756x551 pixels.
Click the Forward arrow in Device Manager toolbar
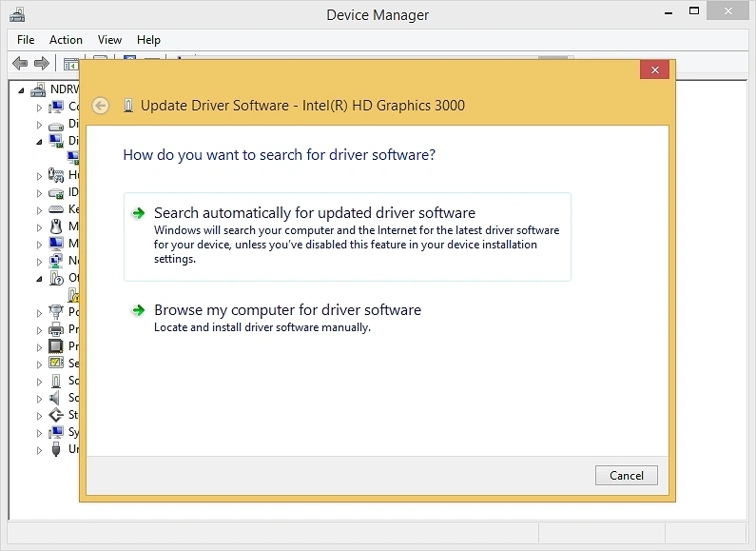42,63
